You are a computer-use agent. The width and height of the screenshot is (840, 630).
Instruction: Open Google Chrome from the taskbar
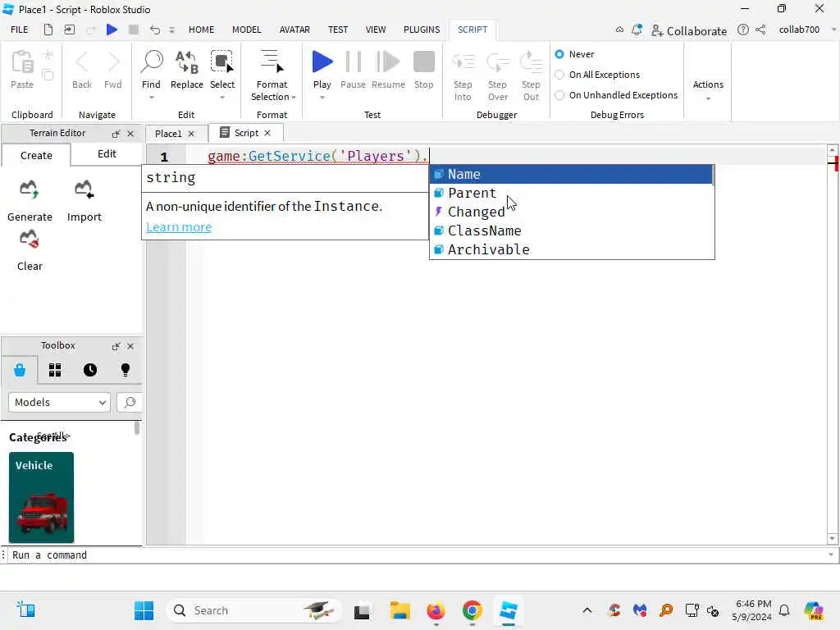pyautogui.click(x=472, y=610)
